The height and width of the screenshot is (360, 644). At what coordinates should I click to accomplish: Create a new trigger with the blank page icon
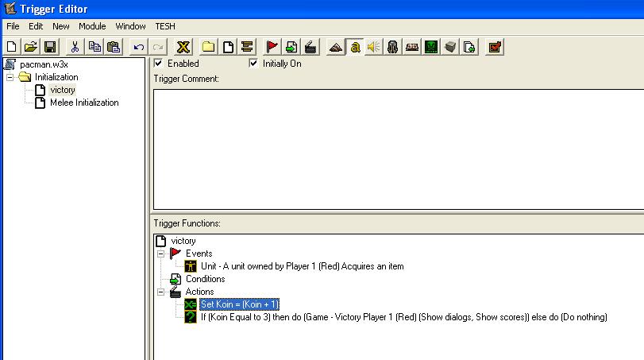click(x=228, y=47)
